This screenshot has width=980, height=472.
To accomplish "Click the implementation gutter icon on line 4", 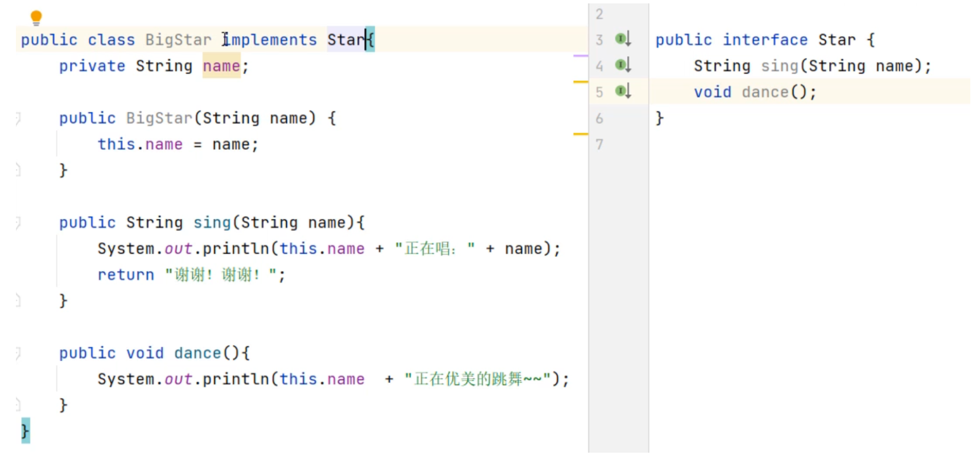I will pyautogui.click(x=623, y=65).
